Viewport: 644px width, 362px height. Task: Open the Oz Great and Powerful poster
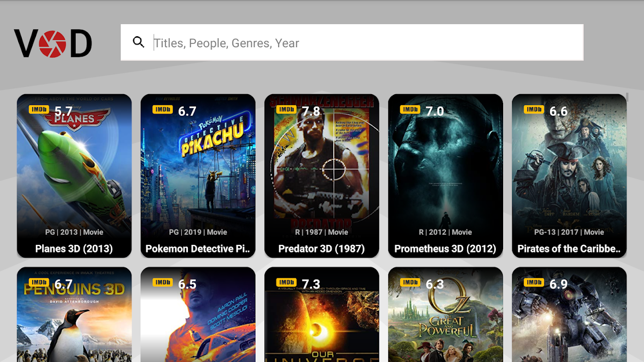coord(446,314)
